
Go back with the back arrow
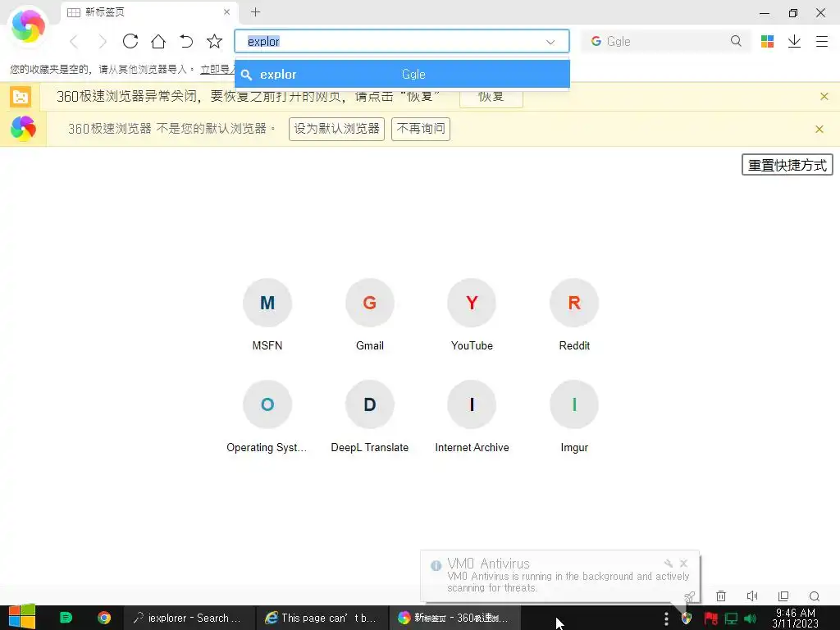(x=75, y=41)
